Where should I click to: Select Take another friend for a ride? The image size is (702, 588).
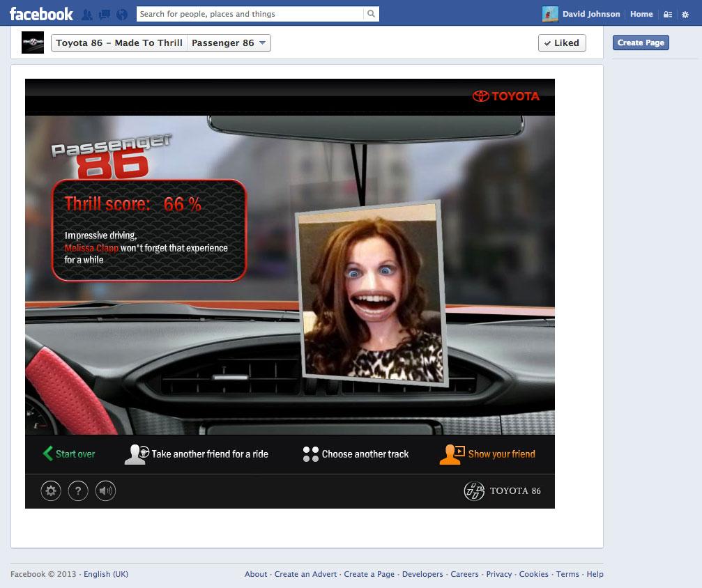click(210, 454)
